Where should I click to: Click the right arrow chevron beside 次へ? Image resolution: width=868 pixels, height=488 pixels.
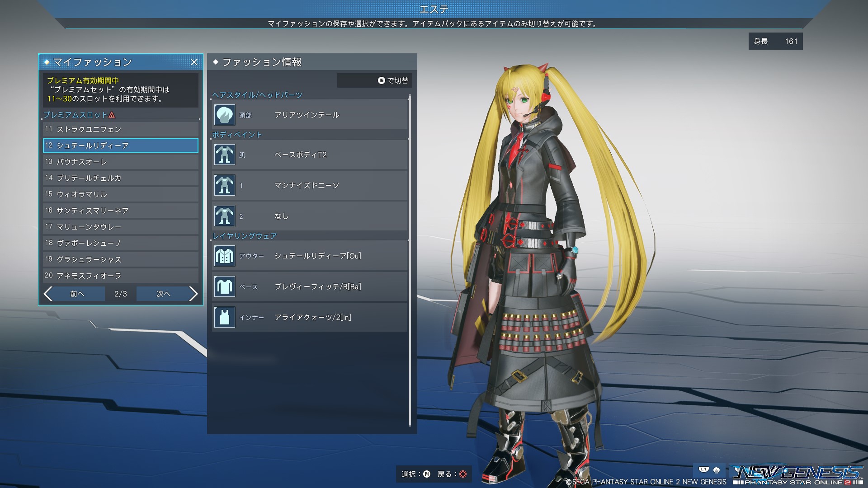[x=193, y=294]
